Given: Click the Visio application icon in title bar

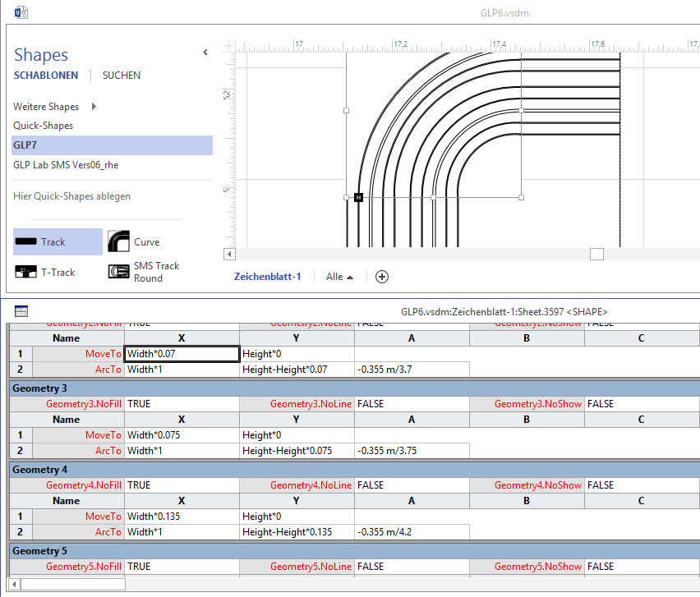Looking at the screenshot, I should [21, 12].
